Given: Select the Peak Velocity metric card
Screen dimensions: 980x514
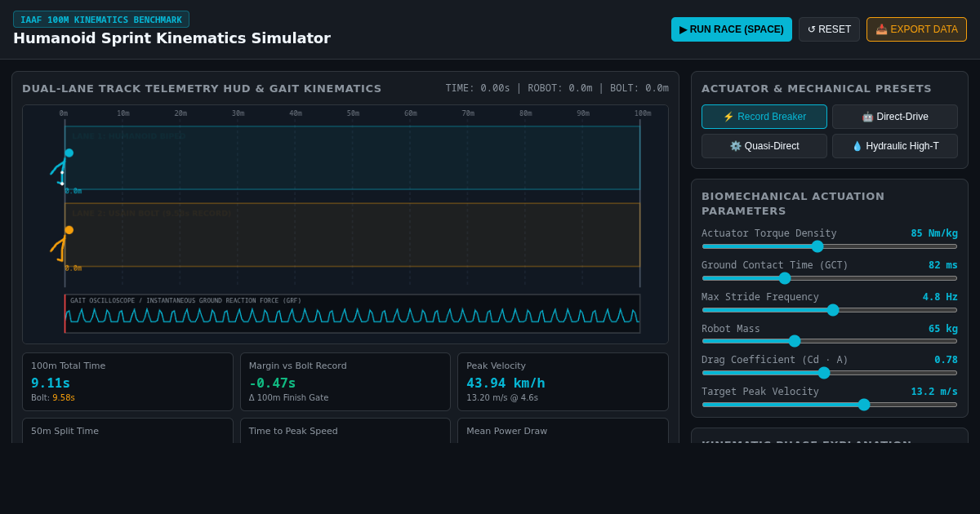Looking at the screenshot, I should tap(563, 382).
